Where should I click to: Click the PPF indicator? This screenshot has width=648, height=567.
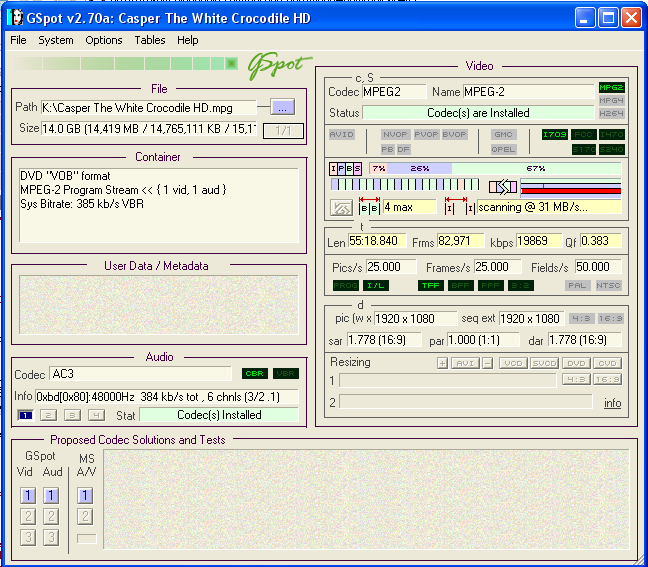point(491,286)
